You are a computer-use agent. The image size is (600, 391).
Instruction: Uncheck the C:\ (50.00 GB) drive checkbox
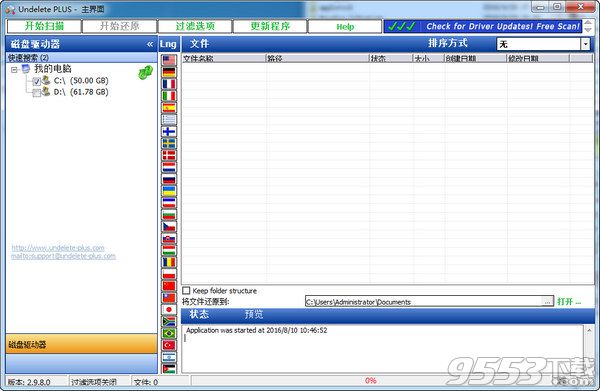click(x=36, y=81)
